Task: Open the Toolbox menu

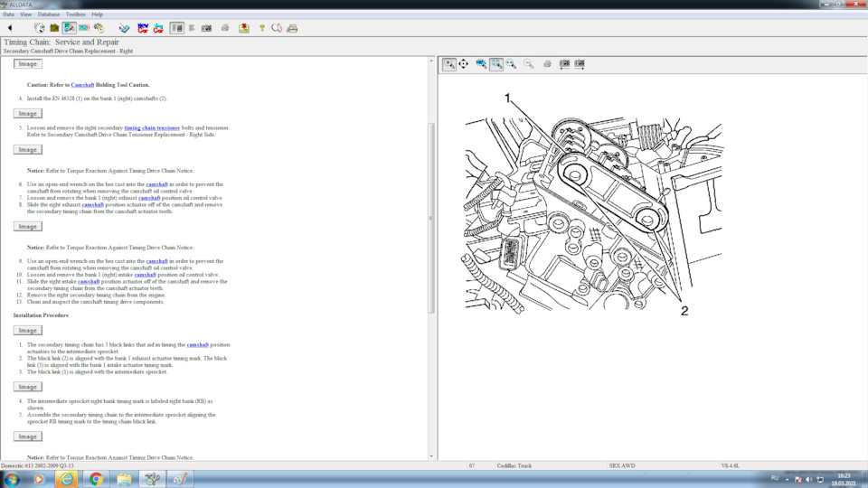Action: pos(76,14)
